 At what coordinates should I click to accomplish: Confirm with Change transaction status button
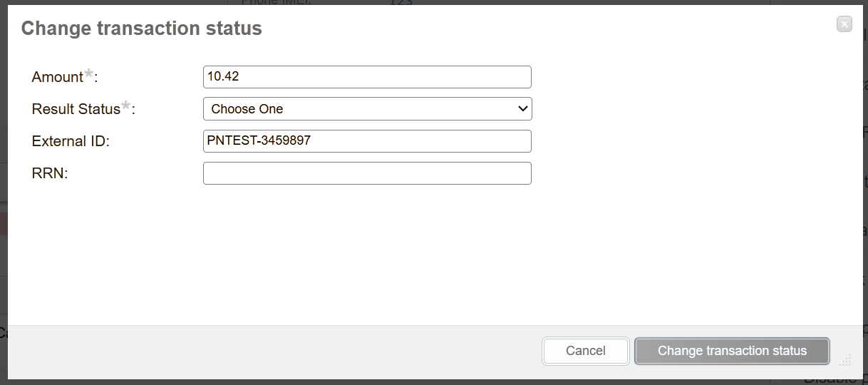[x=732, y=351]
